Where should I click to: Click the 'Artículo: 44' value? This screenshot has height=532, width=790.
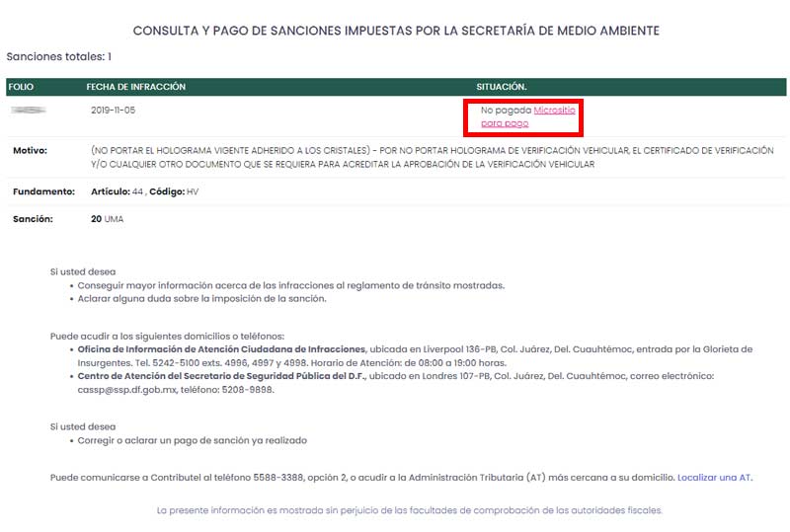tap(117, 191)
